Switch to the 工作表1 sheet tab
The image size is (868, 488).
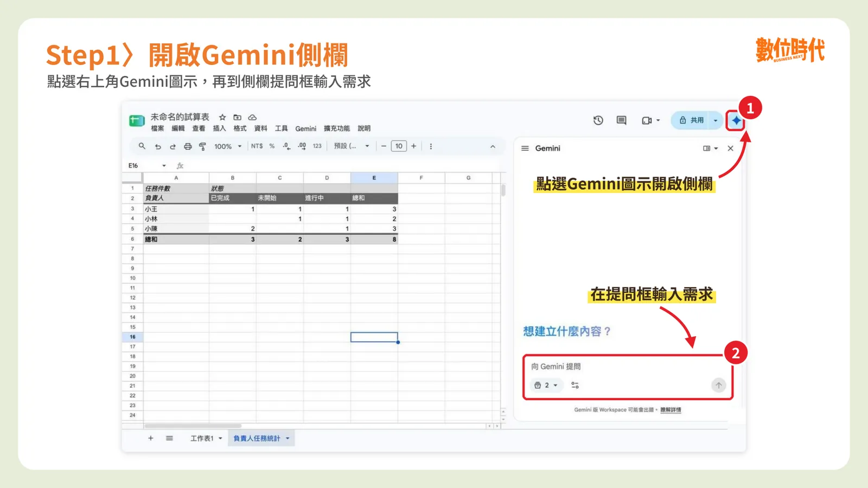(x=202, y=438)
